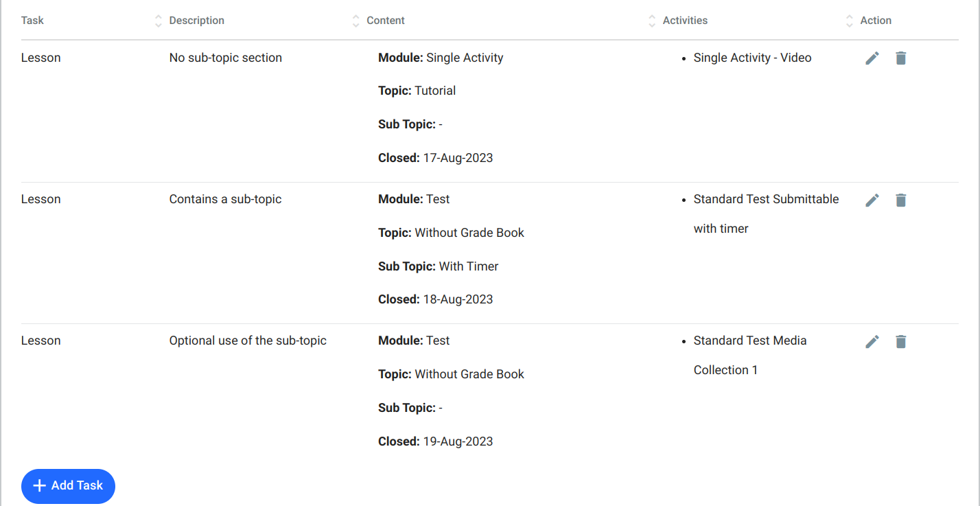Click the Add Task button

point(68,486)
